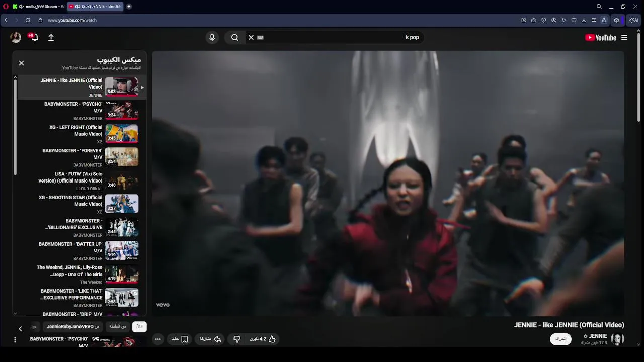Viewport: 644px width, 362px height.
Task: Open the YouTube hamburger guide menu
Action: coord(624,37)
